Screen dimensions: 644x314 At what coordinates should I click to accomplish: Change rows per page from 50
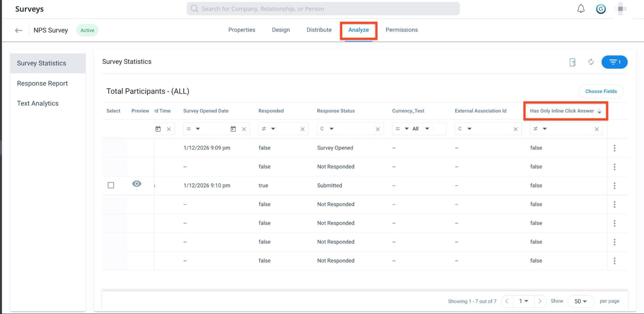[x=581, y=301]
